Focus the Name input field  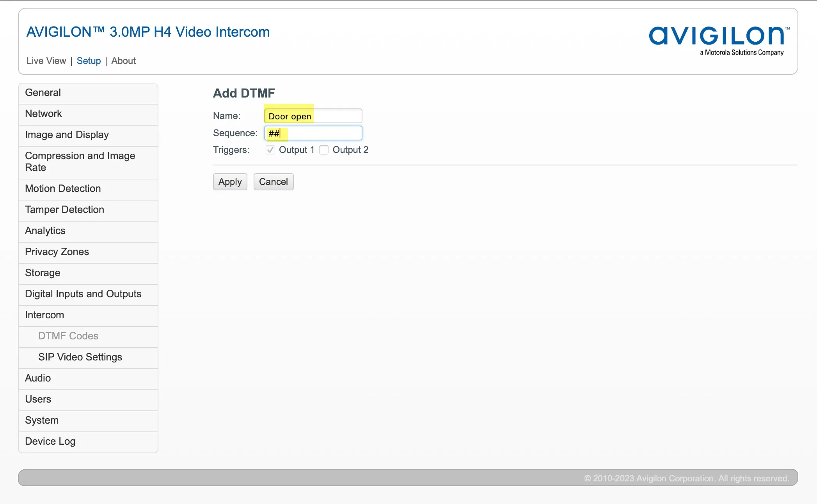point(313,116)
